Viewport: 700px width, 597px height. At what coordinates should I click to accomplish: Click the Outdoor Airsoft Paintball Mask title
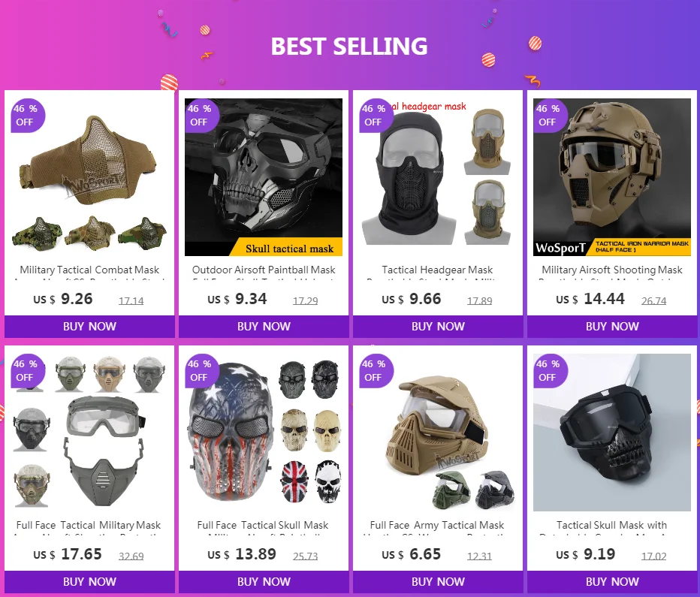264,270
